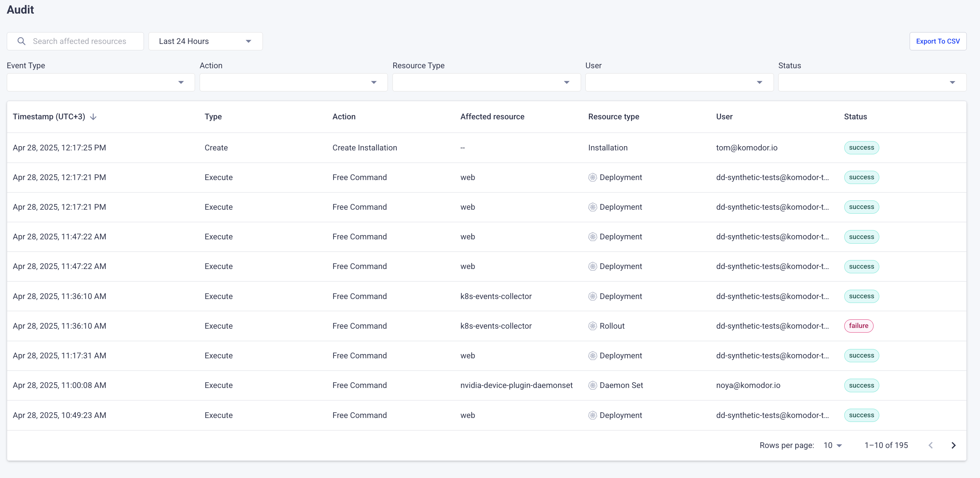Click Deployment icon in 10:49:23 AM row
This screenshot has height=478, width=980.
tap(592, 415)
